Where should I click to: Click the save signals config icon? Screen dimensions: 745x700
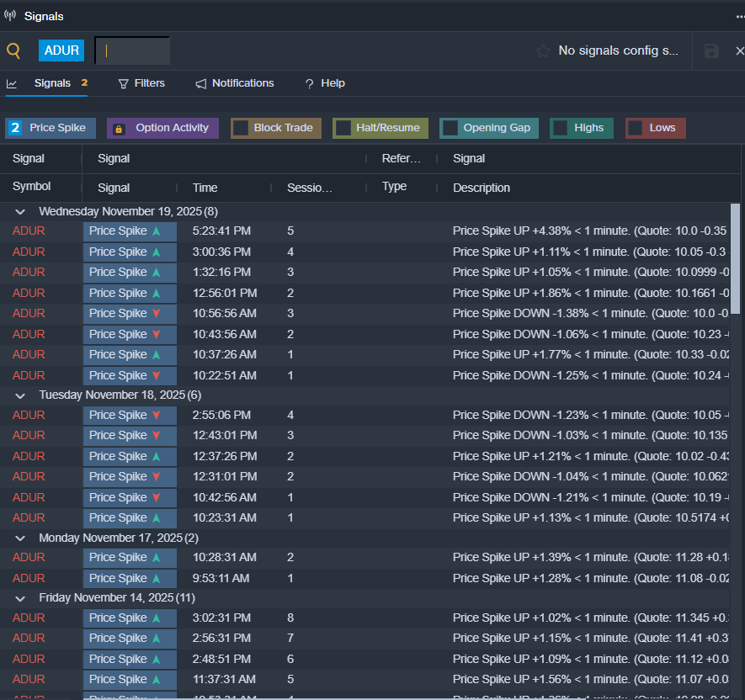(x=711, y=51)
